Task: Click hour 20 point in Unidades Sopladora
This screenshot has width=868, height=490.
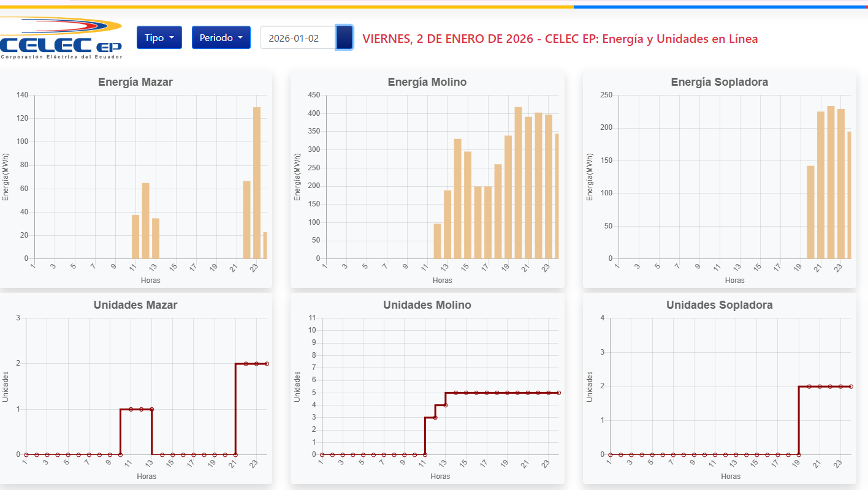Action: pyautogui.click(x=809, y=386)
